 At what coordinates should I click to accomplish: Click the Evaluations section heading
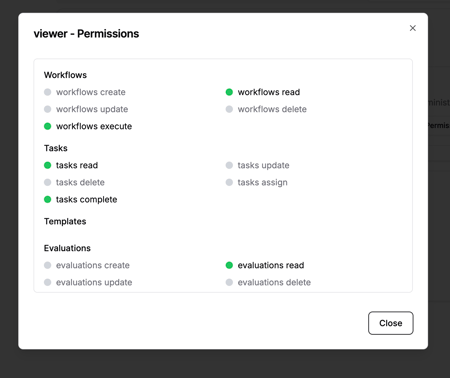coord(67,248)
